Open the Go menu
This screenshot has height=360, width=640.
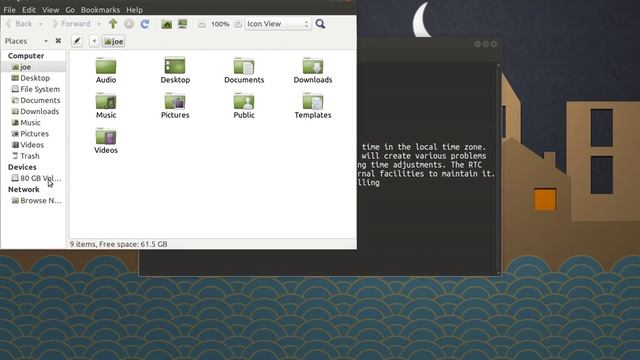[x=70, y=9]
